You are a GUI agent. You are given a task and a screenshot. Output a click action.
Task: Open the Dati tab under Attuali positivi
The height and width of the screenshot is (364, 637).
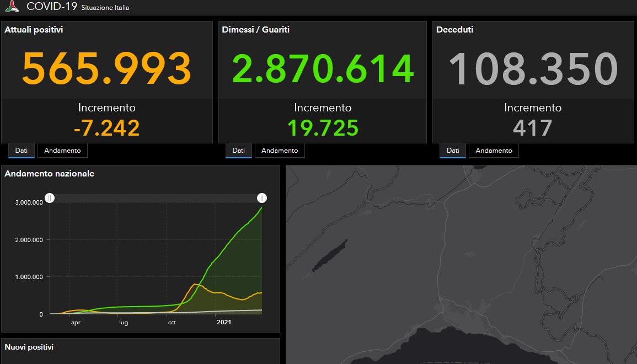(x=22, y=151)
